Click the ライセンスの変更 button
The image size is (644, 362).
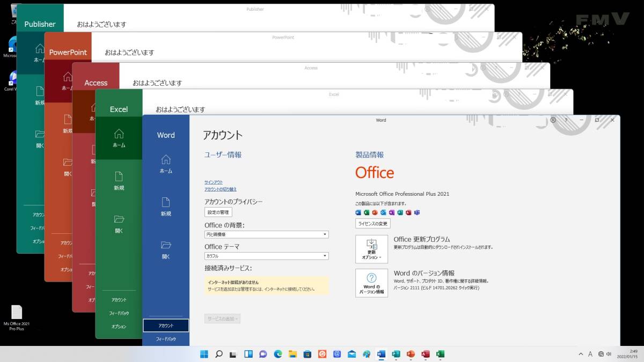coord(373,224)
